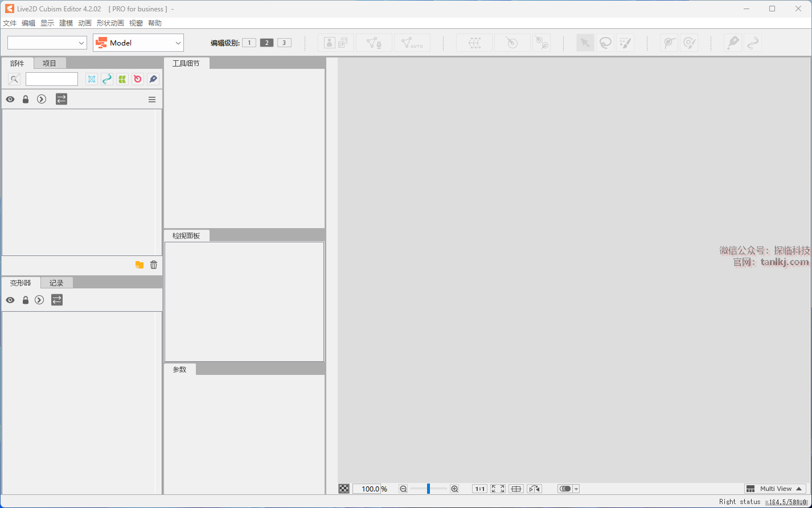Create a new folder in parts panel

pyautogui.click(x=140, y=265)
